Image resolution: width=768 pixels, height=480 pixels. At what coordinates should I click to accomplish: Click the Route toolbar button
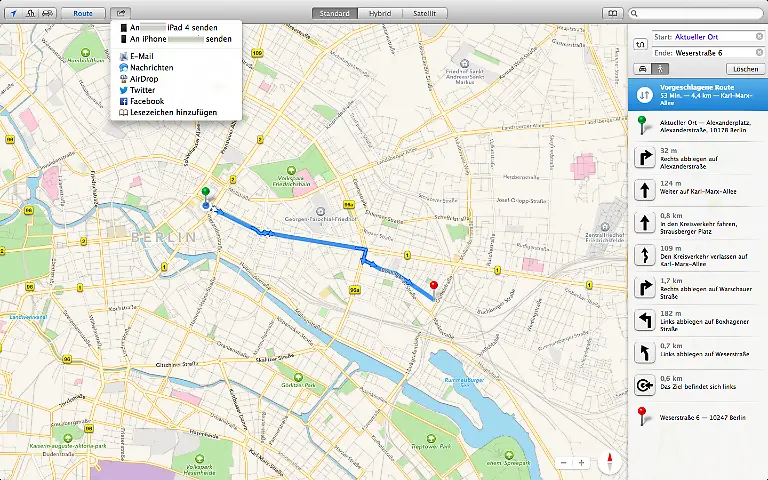(83, 13)
